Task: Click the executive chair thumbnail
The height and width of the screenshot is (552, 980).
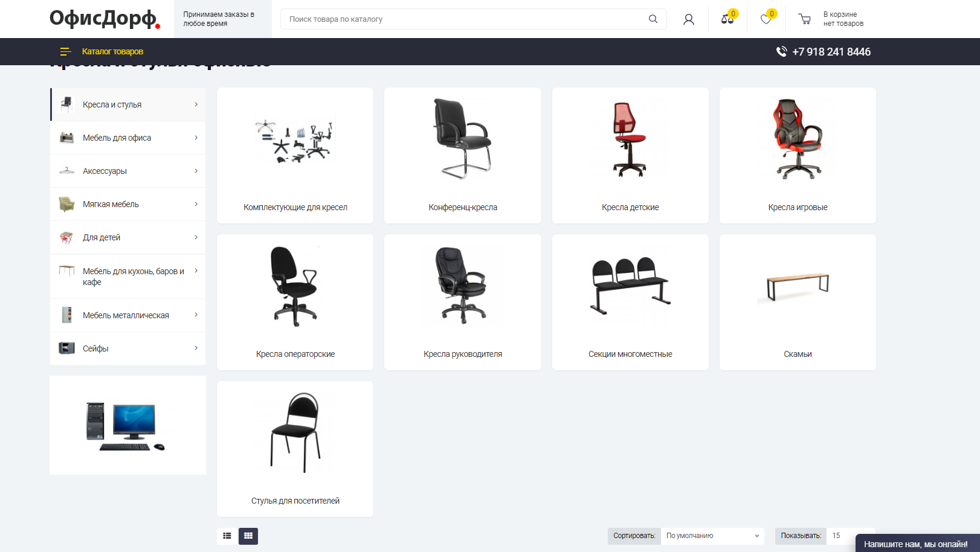Action: 462,285
